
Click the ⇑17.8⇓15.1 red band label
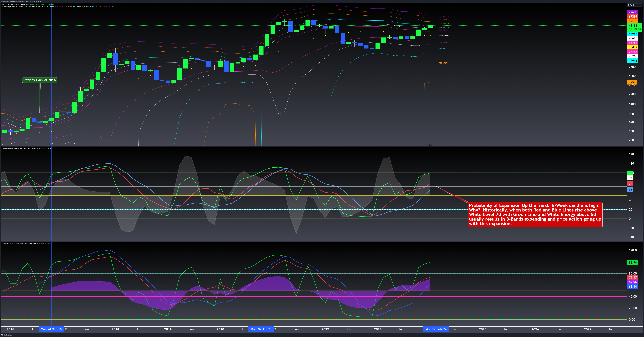pyautogui.click(x=444, y=20)
